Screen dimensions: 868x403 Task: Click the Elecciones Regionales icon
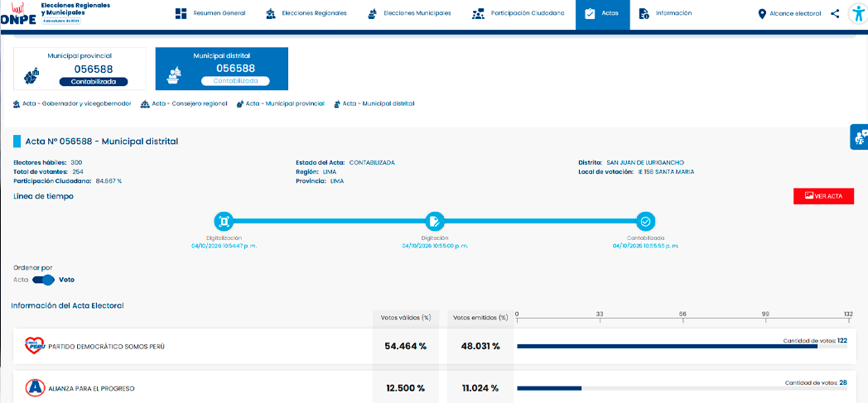(x=270, y=13)
